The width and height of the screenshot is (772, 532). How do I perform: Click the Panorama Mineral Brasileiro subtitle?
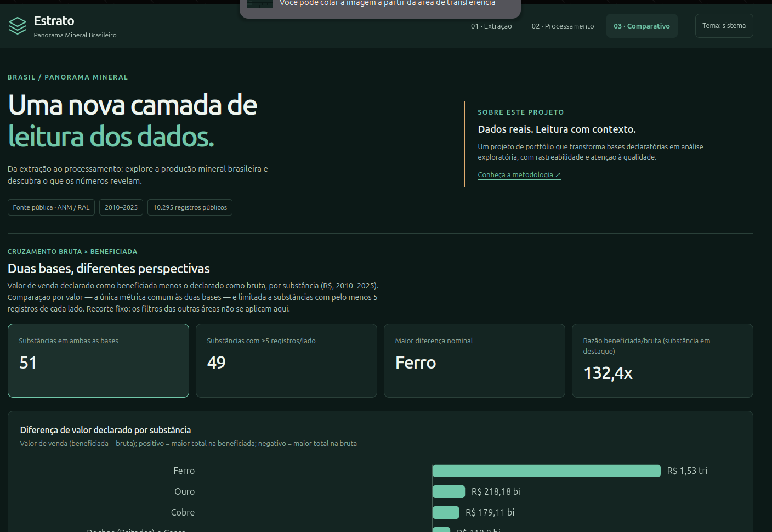click(75, 35)
